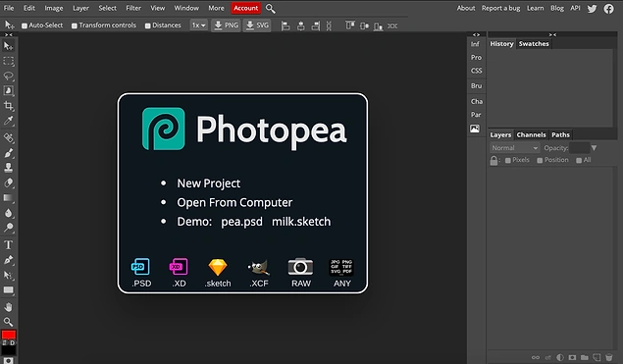Select the Pen tool
This screenshot has height=364, width=623.
click(9, 260)
